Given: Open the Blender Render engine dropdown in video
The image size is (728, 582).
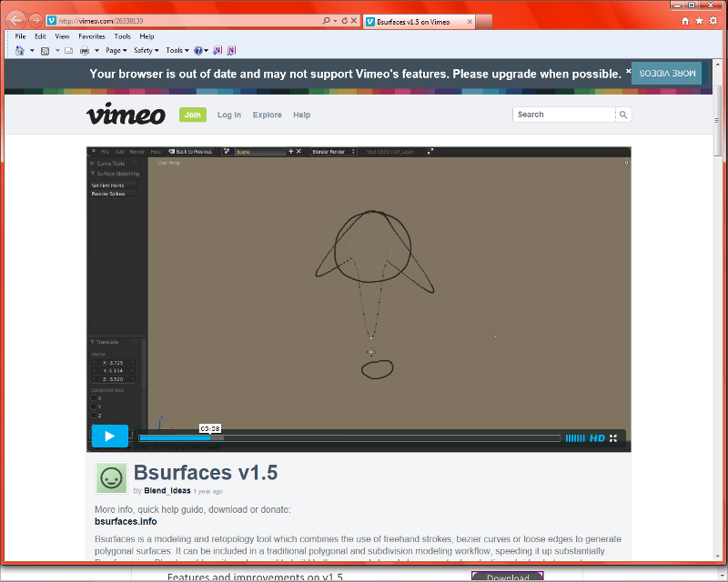Looking at the screenshot, I should 333,152.
